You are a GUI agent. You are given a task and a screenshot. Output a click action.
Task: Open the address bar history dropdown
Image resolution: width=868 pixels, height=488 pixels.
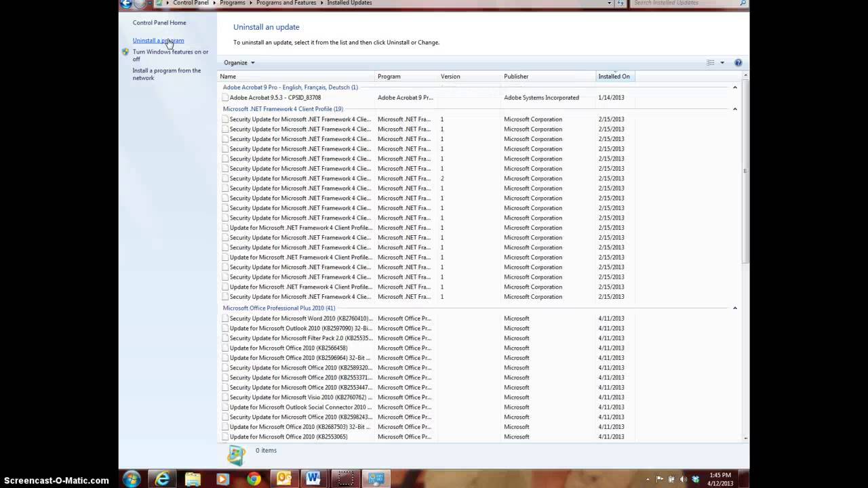coord(609,3)
